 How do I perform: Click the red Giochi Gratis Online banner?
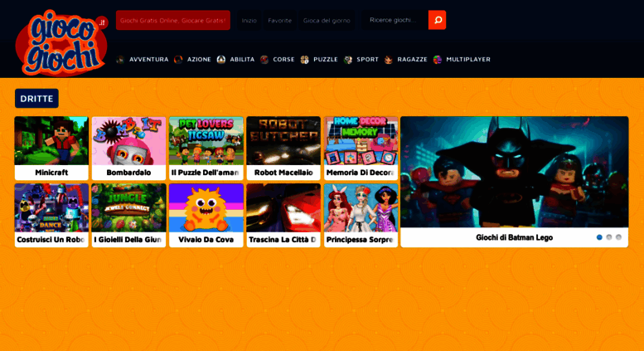[x=173, y=20]
